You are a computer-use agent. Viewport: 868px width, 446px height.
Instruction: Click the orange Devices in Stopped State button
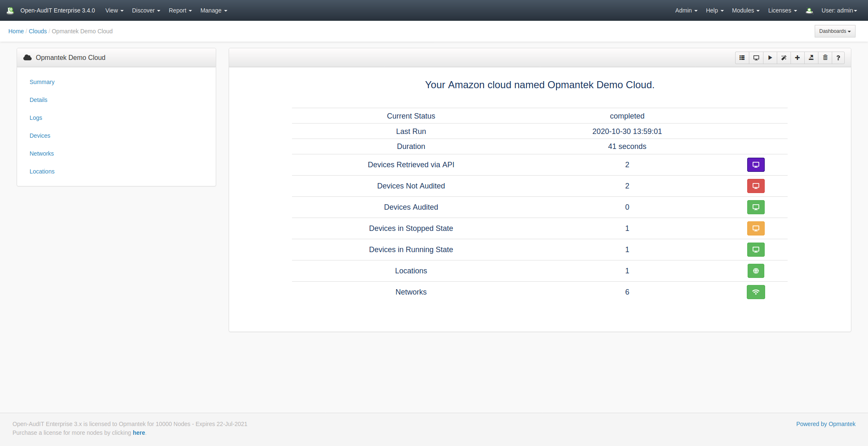click(756, 228)
